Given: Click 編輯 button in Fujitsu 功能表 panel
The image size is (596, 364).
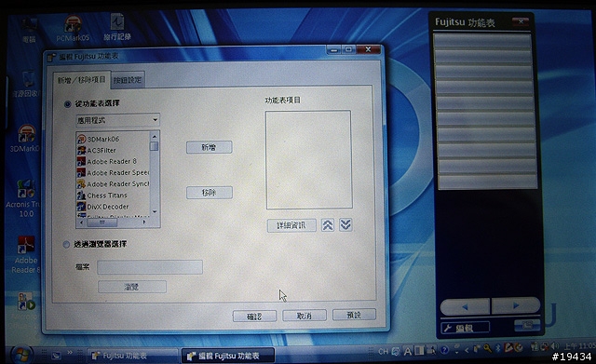Looking at the screenshot, I should point(465,328).
